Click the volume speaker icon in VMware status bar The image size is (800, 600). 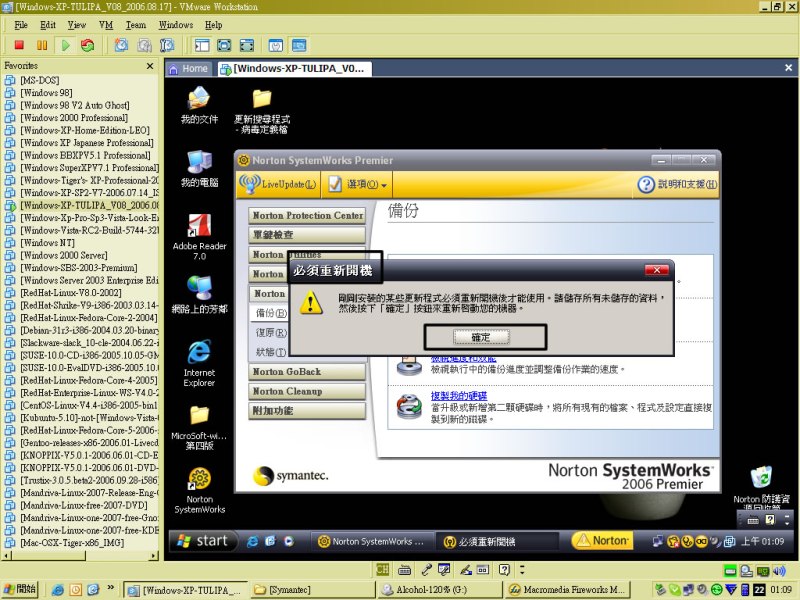pos(779,571)
